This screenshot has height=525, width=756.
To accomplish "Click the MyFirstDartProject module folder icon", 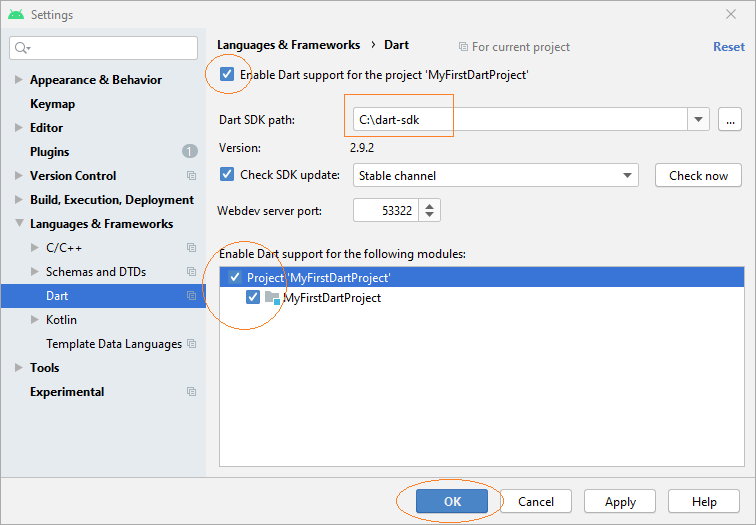I will coord(272,298).
